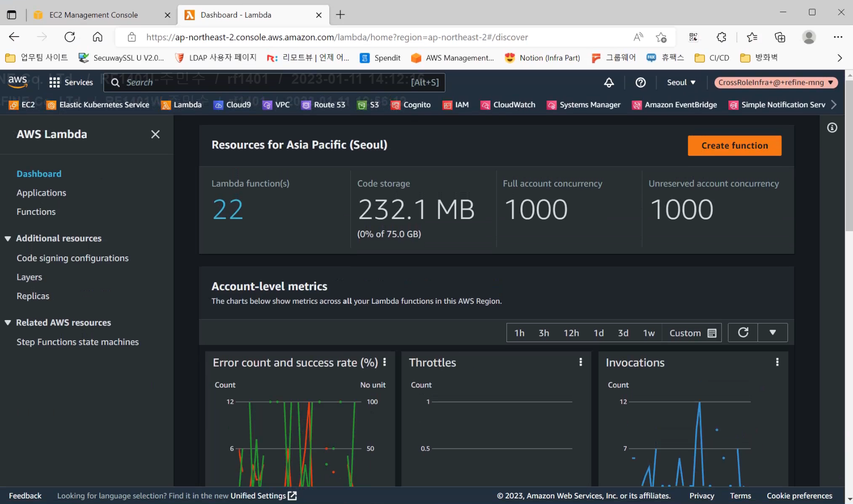853x504 pixels.
Task: Open Unified Settings link
Action: (263, 496)
